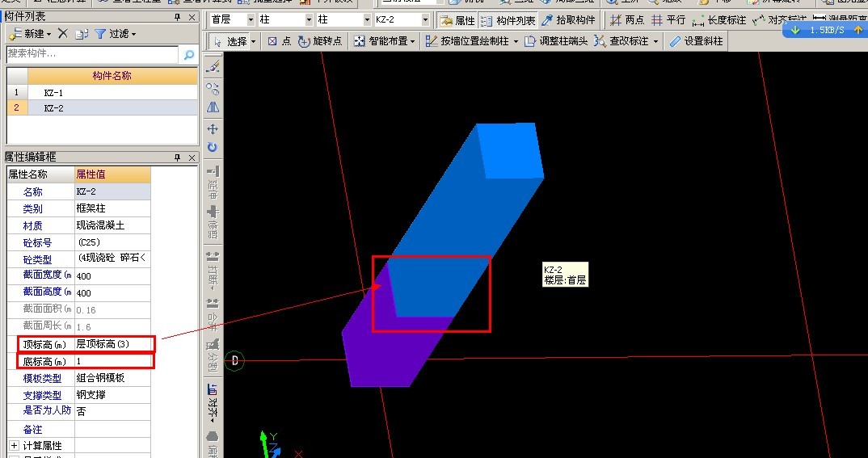Open the 首层 floor dropdown
868x458 pixels.
(x=251, y=20)
